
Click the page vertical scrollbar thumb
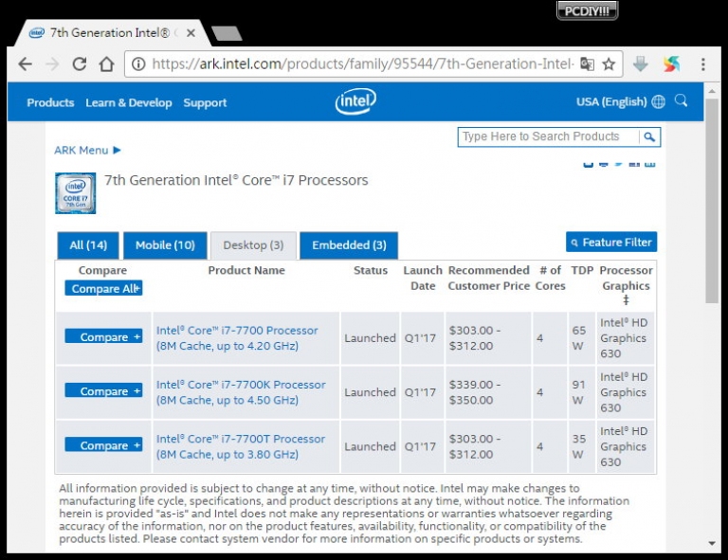712,201
